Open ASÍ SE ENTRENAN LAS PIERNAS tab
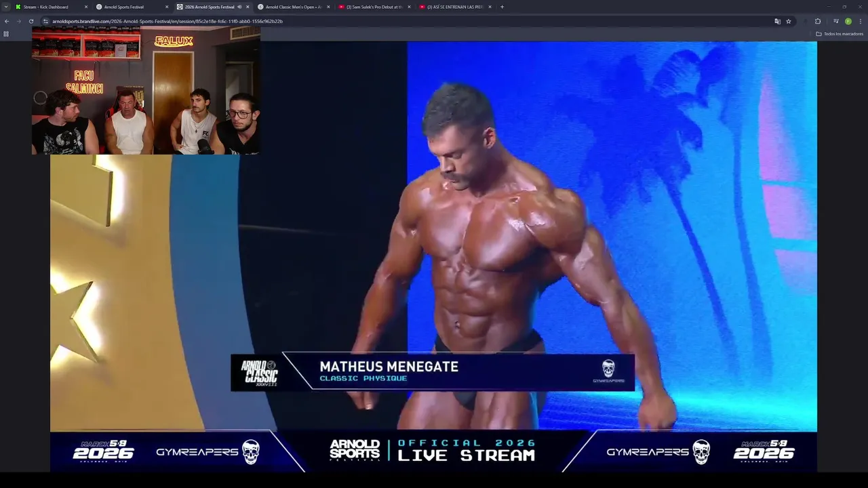Screen dimensions: 868x488 click(x=455, y=7)
